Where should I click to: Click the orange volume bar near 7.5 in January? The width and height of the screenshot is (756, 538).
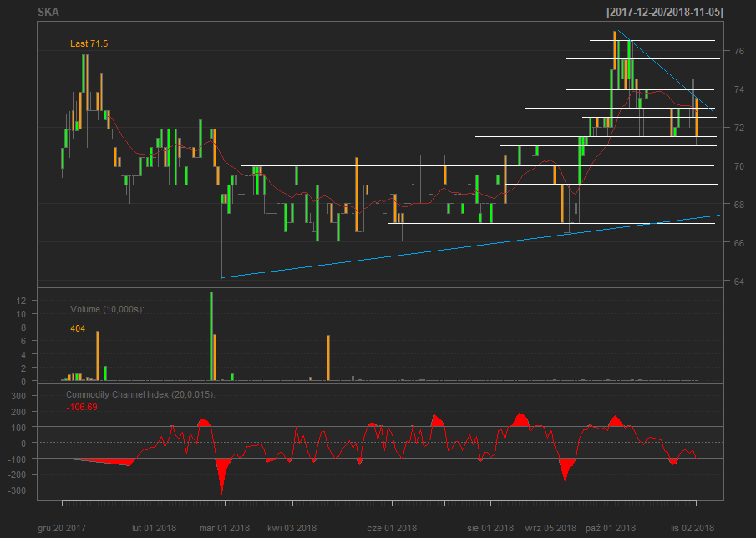(x=98, y=356)
